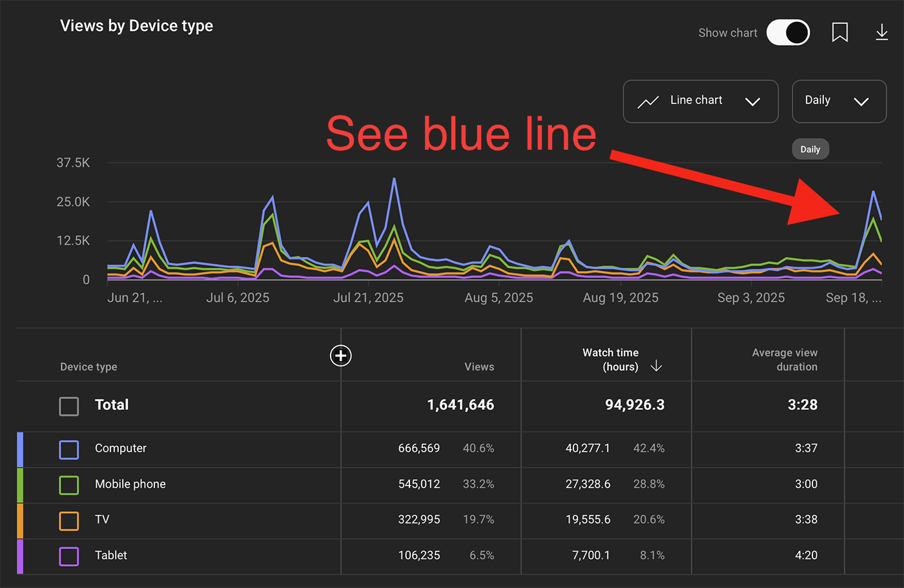Click the orange TV color bar
Screen dimensions: 904x588
point(20,521)
